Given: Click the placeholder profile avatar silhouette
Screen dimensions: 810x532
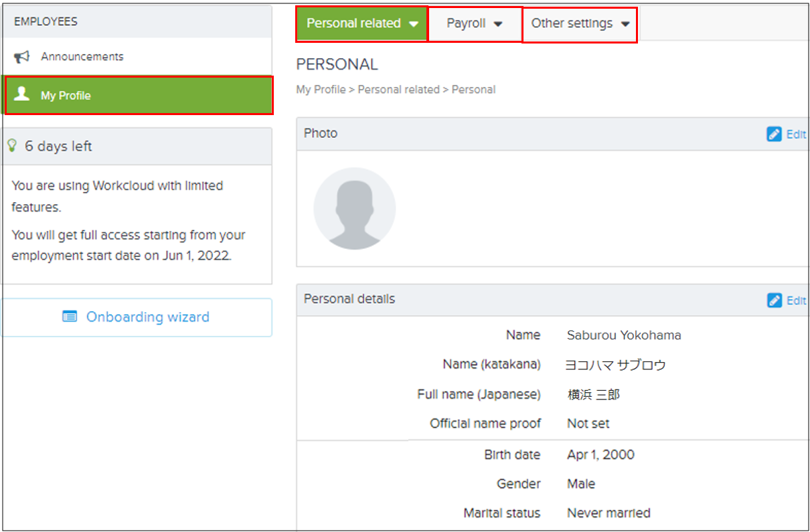Looking at the screenshot, I should pos(354,208).
